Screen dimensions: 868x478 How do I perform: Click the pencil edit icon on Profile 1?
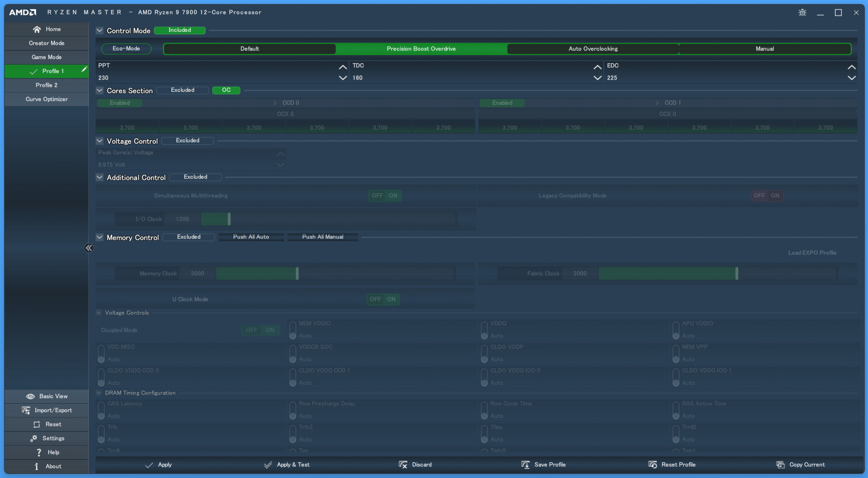pyautogui.click(x=84, y=70)
